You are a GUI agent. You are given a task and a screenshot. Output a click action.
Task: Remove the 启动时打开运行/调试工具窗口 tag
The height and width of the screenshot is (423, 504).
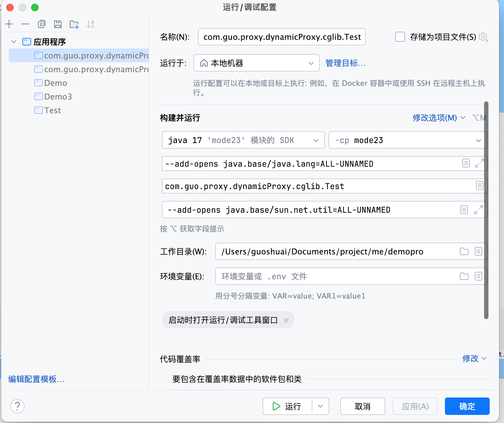point(286,320)
